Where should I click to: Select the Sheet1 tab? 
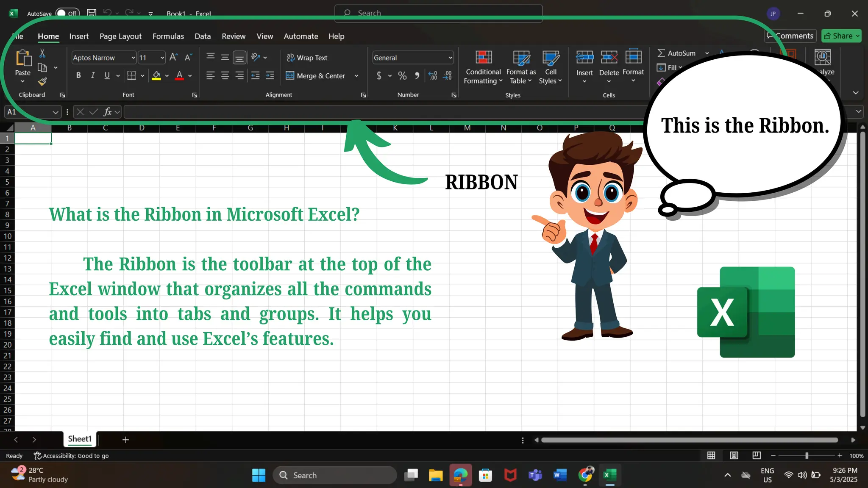80,439
